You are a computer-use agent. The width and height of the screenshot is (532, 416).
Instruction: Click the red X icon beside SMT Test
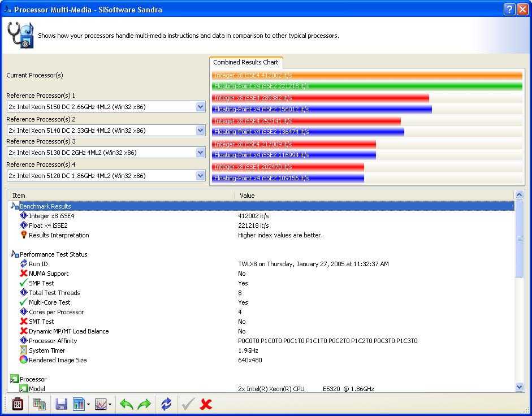(23, 322)
